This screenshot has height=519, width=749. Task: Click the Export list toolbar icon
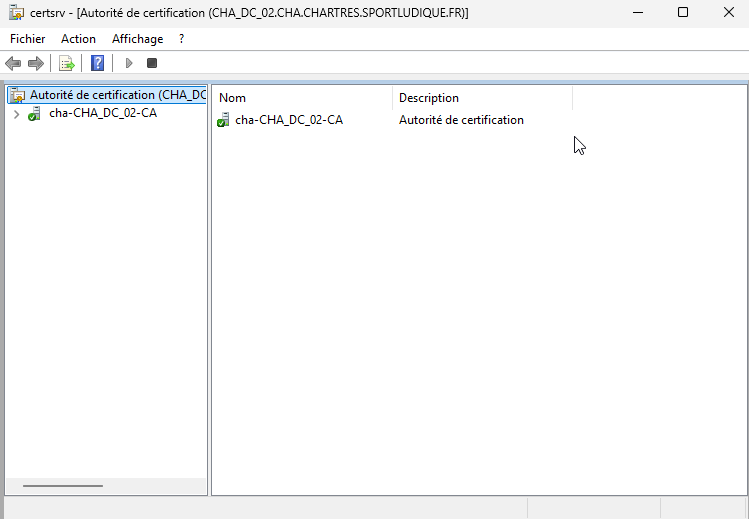(67, 63)
